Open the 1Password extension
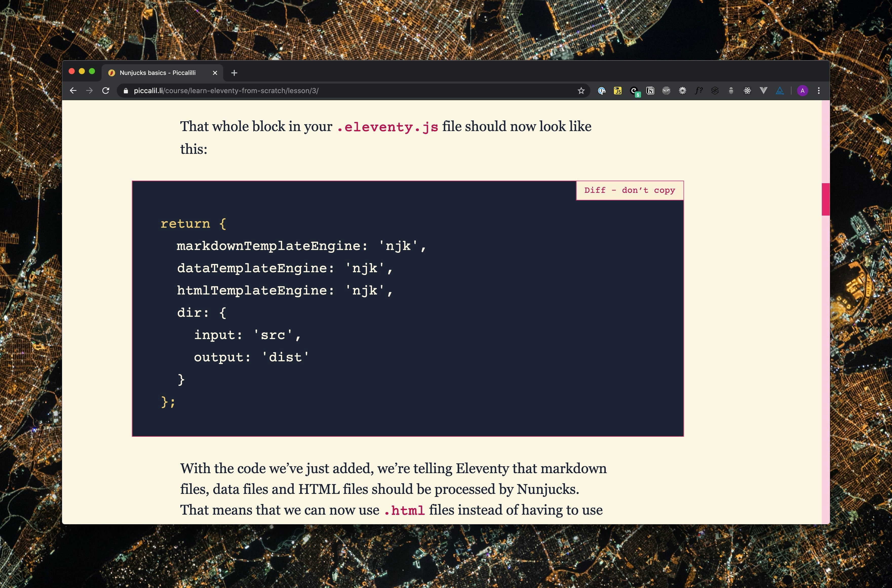Image resolution: width=892 pixels, height=588 pixels. tap(602, 90)
